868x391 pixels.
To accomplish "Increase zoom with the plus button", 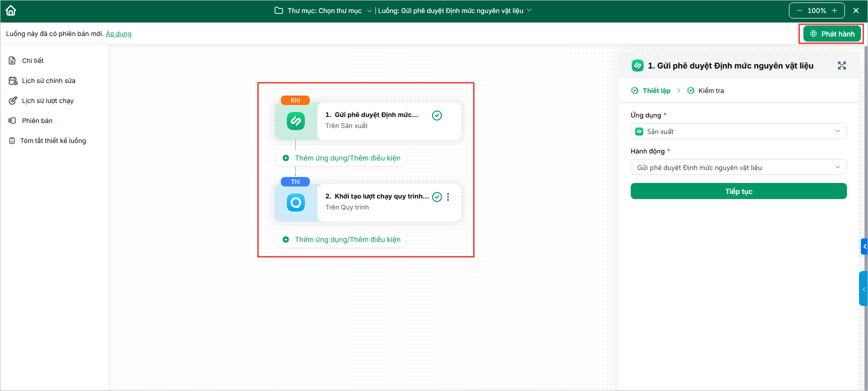I will click(x=834, y=10).
